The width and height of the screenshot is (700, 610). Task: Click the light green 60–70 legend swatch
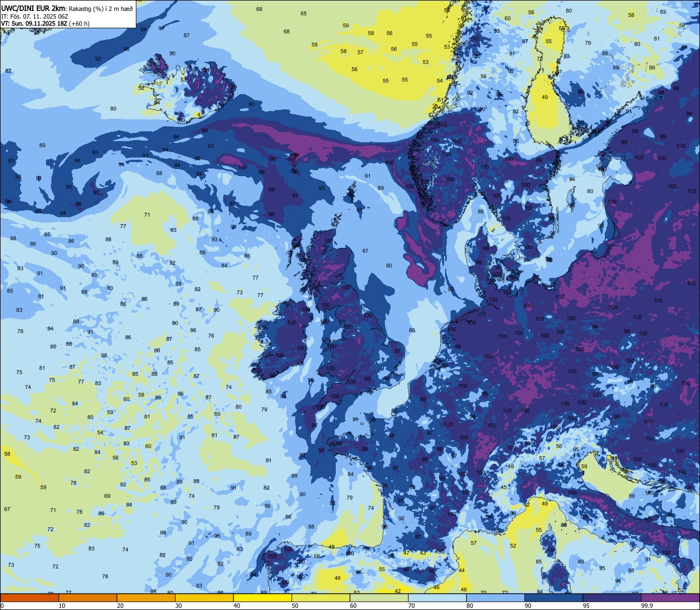point(379,597)
